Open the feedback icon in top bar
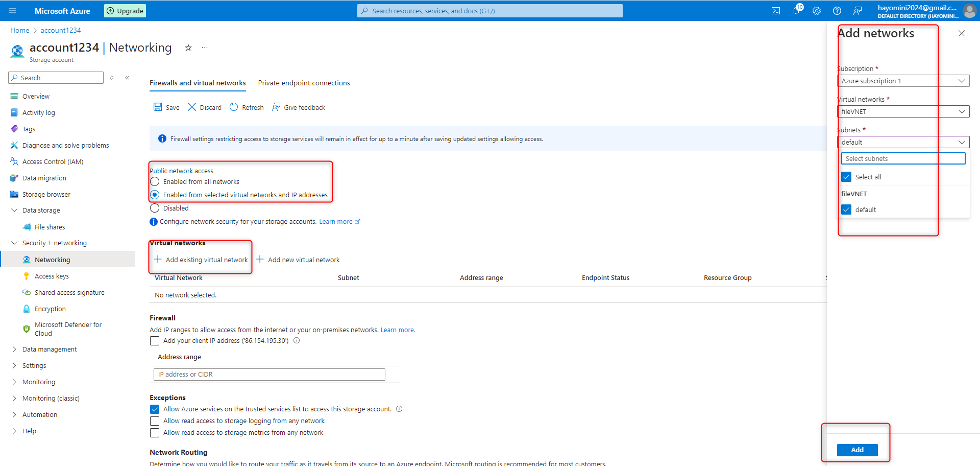 pos(857,11)
